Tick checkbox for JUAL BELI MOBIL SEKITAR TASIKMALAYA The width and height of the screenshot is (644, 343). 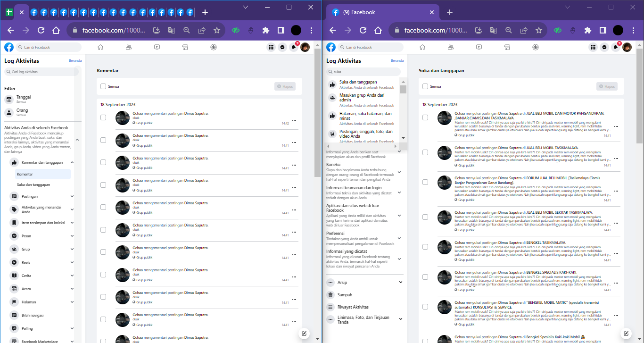tap(425, 217)
